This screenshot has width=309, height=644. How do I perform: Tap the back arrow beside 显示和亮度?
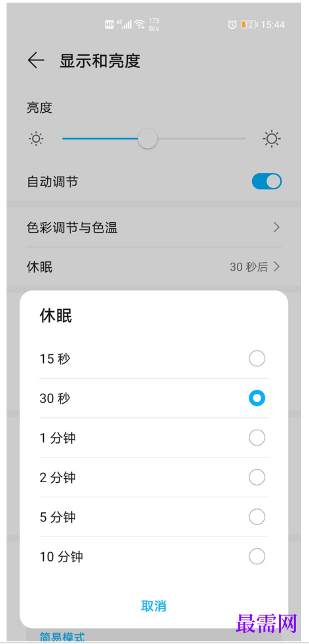[36, 61]
